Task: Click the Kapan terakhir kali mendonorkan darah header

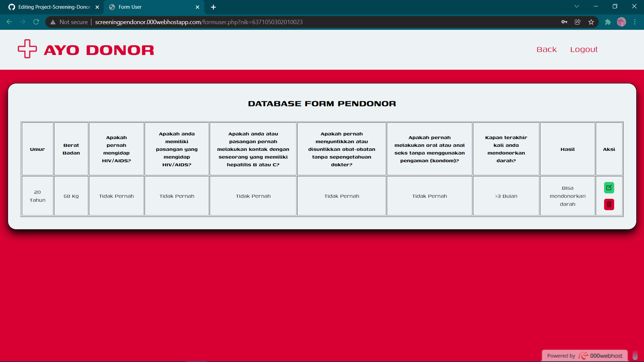Action: pos(506,149)
